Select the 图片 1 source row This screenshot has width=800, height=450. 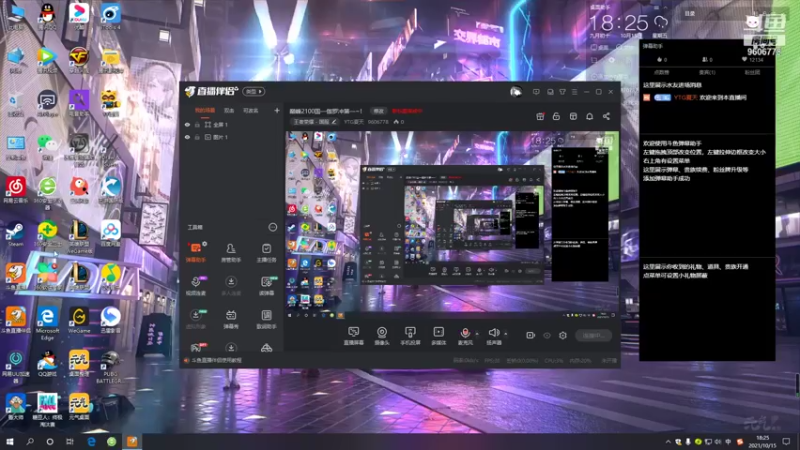(x=232, y=137)
